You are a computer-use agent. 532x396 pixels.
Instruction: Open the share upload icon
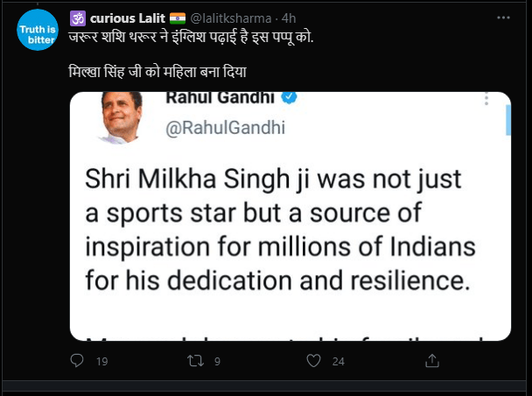point(432,361)
